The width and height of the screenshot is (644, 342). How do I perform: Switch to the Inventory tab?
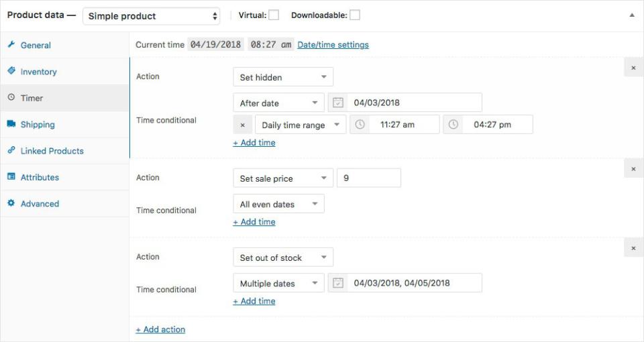click(x=38, y=72)
